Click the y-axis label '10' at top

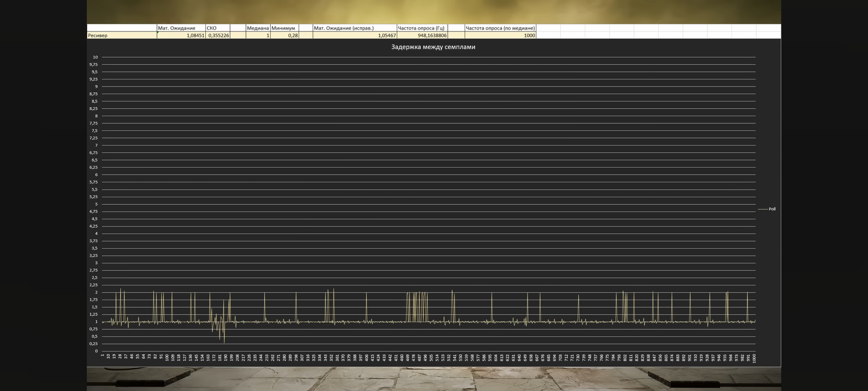(x=95, y=57)
